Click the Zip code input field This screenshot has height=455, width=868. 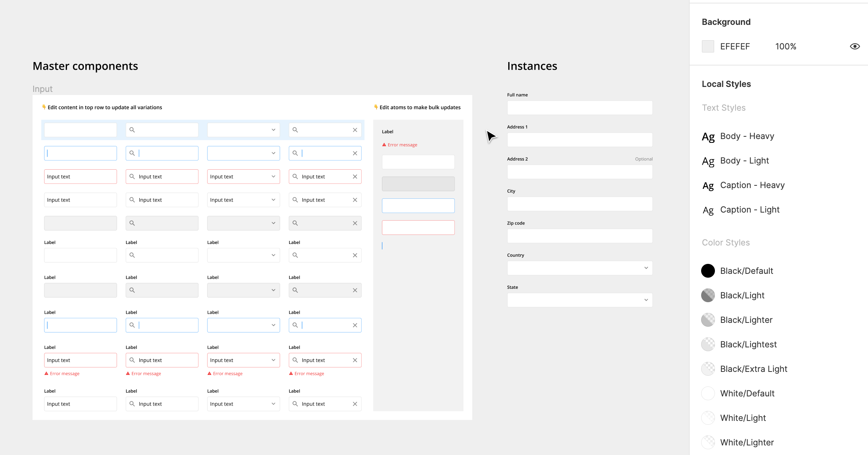pos(579,236)
